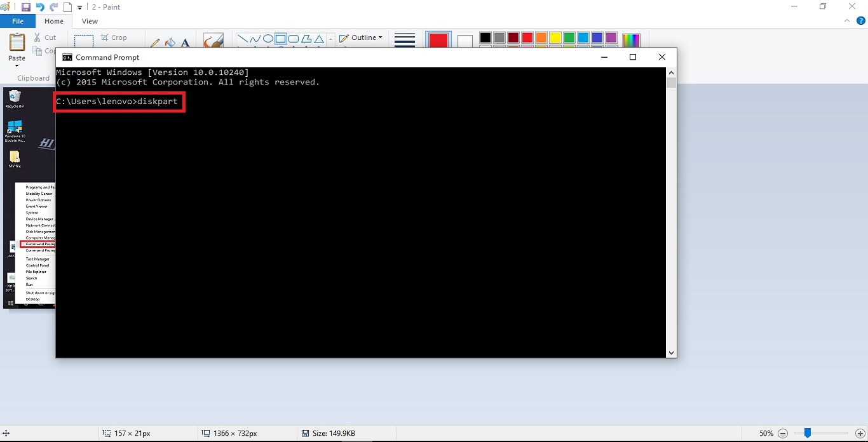Open Customize Quick Access Toolbar dropdown
The height and width of the screenshot is (442, 868).
pos(79,8)
